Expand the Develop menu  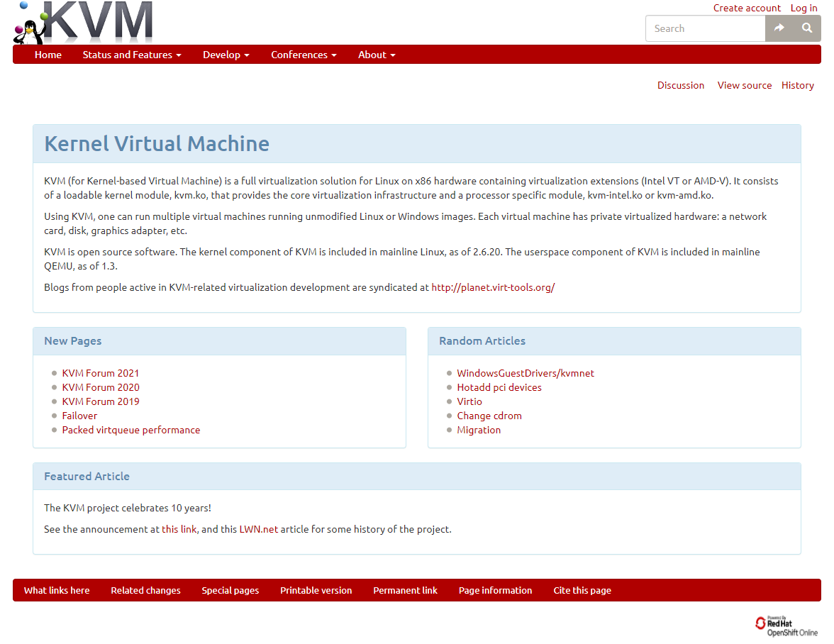(226, 54)
